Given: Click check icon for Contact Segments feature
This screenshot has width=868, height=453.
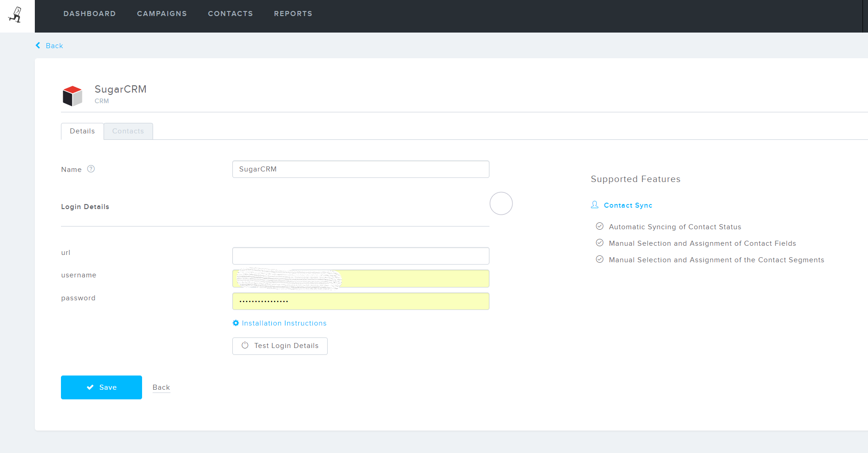Looking at the screenshot, I should tap(599, 259).
